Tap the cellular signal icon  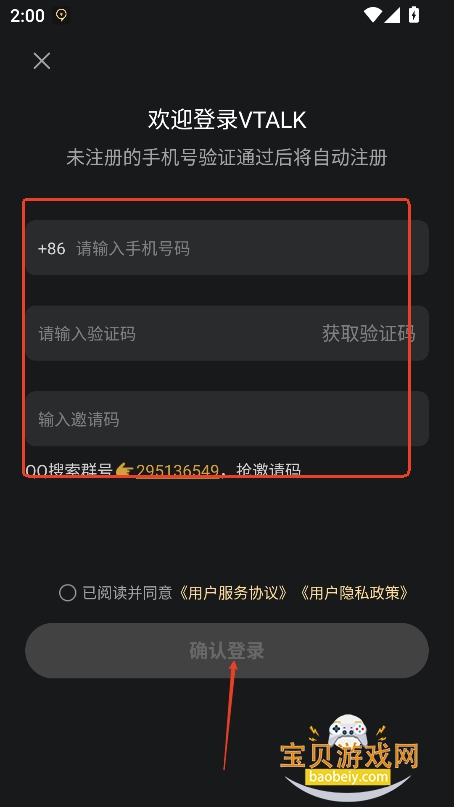coord(392,15)
